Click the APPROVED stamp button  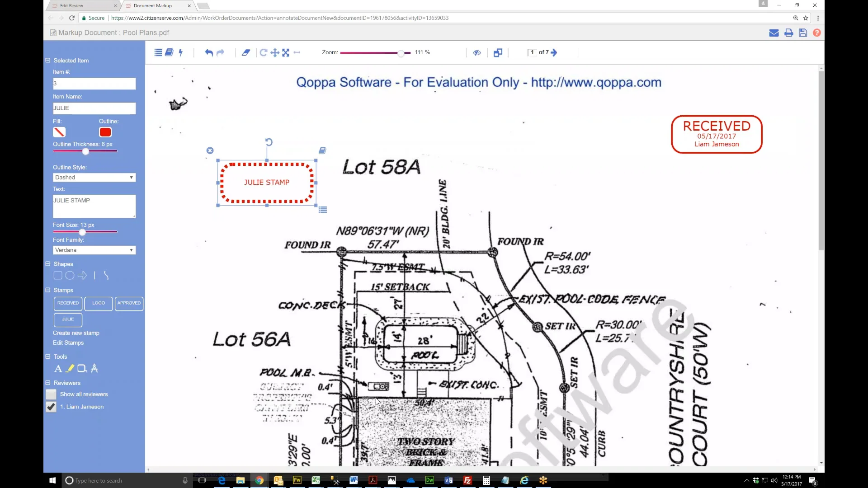point(129,303)
